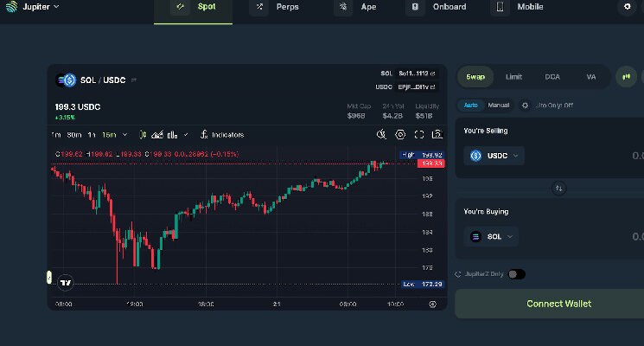The width and height of the screenshot is (644, 346).
Task: Toggle the chart view candlestick button
Action: (627, 77)
